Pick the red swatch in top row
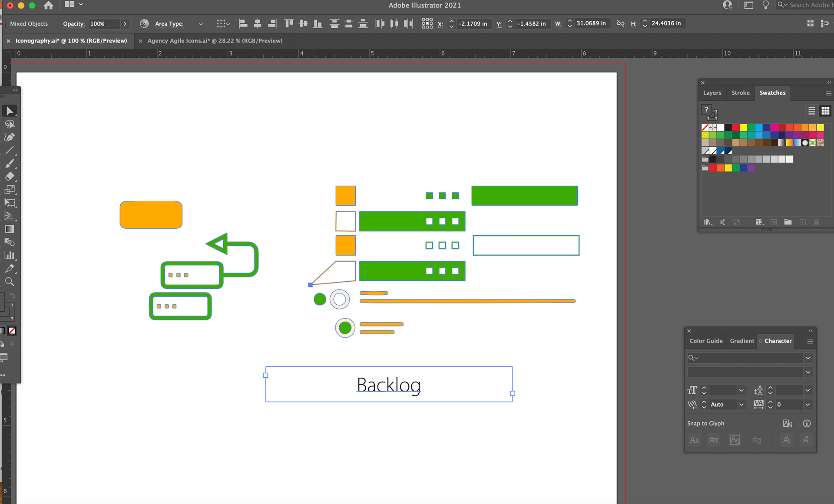 tap(735, 127)
